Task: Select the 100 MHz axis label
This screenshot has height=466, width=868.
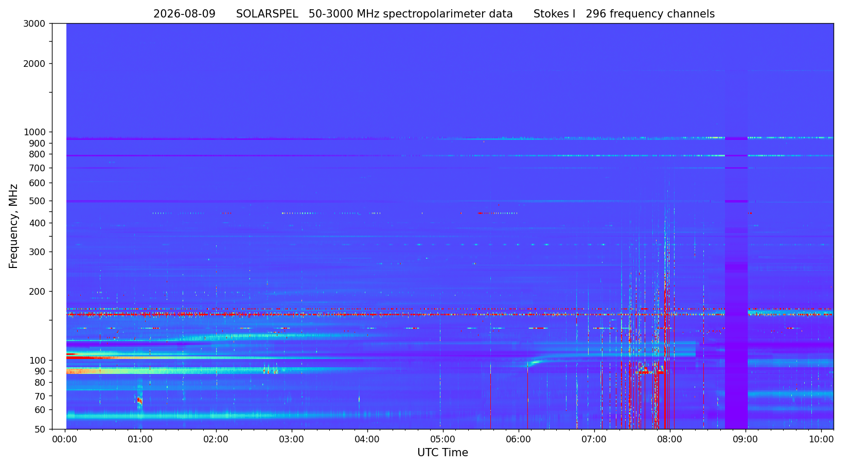Action: (x=37, y=361)
